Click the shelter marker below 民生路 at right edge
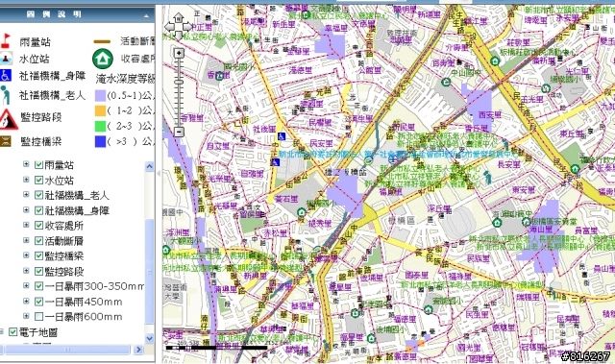 point(575,169)
